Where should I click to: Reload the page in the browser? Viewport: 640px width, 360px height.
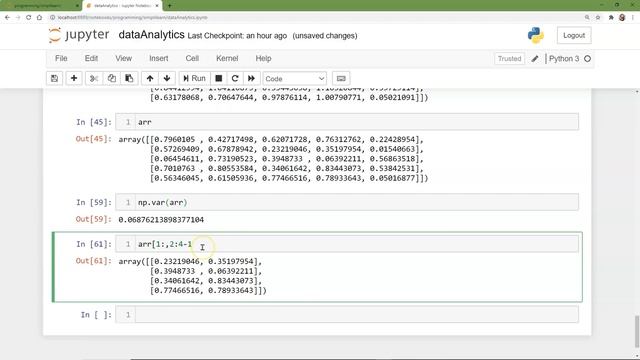pyautogui.click(x=28, y=18)
